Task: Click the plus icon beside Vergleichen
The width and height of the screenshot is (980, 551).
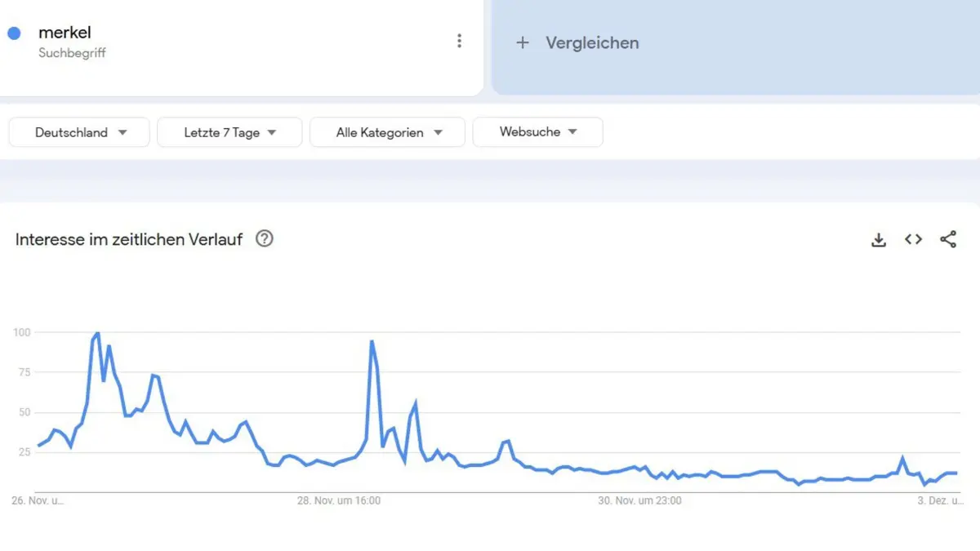Action: point(523,42)
